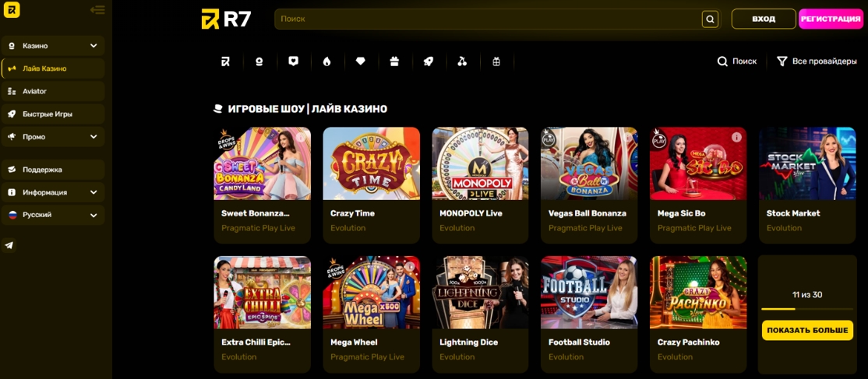Screen dimensions: 868x379
Task: Open the Mega Sic Bo thumbnail
Action: 698,163
